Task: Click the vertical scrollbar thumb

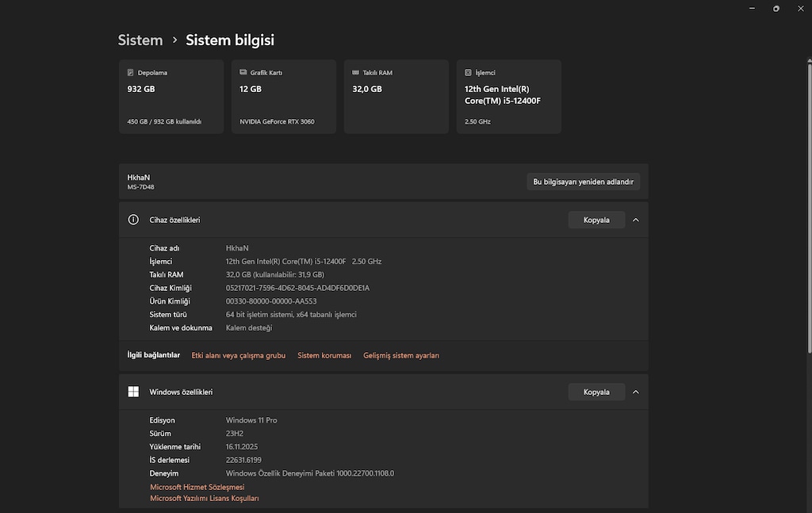Action: pos(810,207)
